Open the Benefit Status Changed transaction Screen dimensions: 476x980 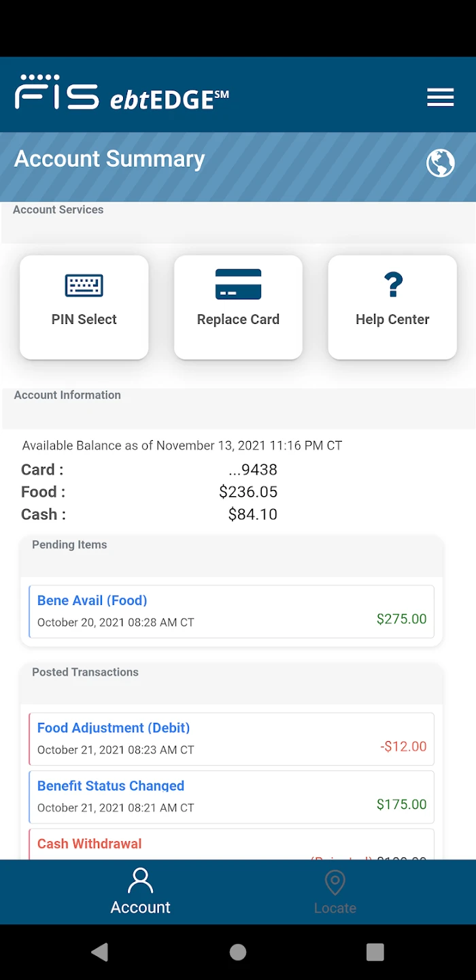(x=231, y=796)
